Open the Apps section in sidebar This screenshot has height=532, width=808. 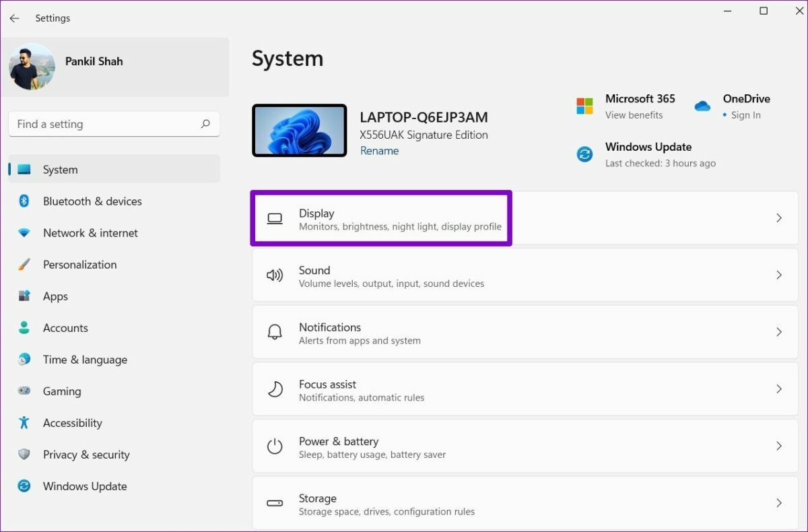[55, 296]
